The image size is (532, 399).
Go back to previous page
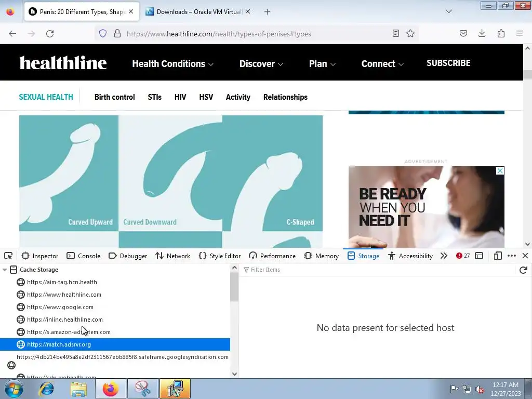[12, 34]
